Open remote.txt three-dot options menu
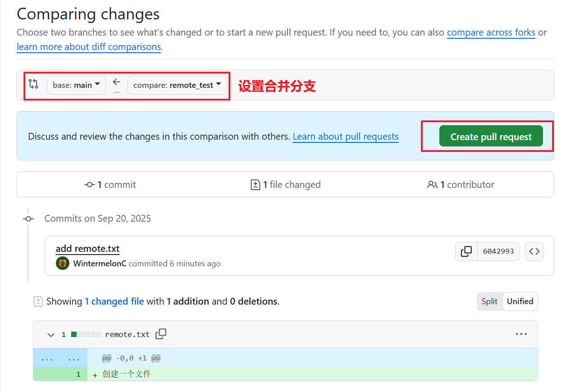Viewport: 570px width, 392px height. coord(521,334)
